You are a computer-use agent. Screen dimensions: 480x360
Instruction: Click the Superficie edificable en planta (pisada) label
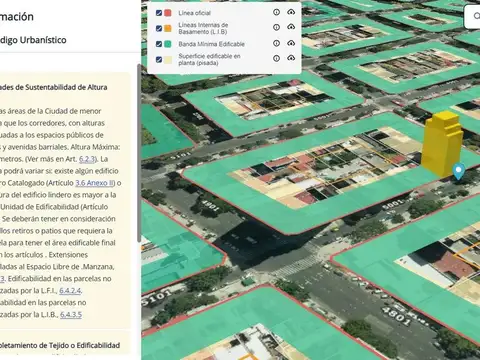[x=209, y=59]
